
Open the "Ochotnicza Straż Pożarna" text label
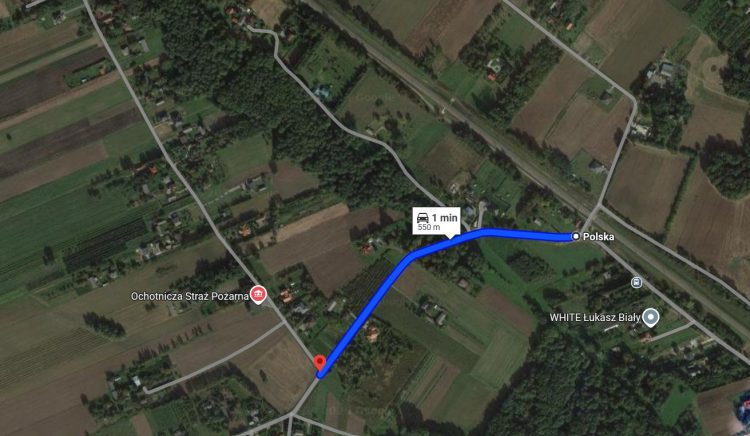click(x=190, y=296)
